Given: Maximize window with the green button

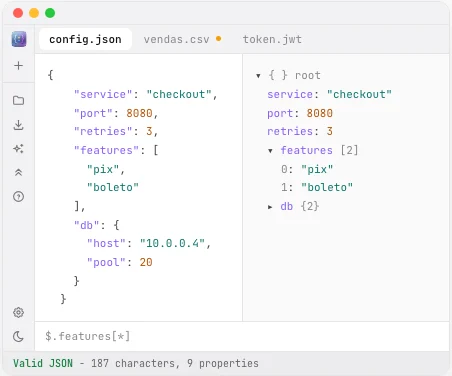Looking at the screenshot, I should pyautogui.click(x=50, y=13).
